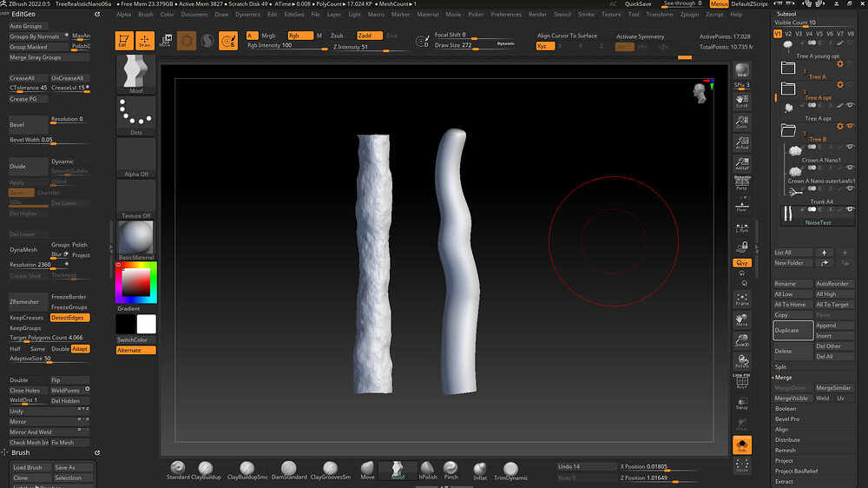The height and width of the screenshot is (488, 868).
Task: Expand the Boolean section
Action: click(786, 409)
